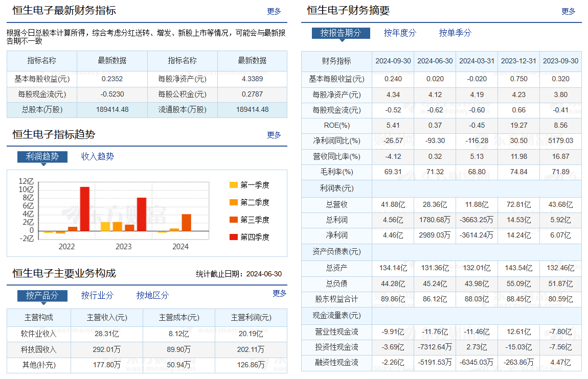Click the 现金流量表(元) section header
This screenshot has width=588, height=379.
click(x=336, y=316)
